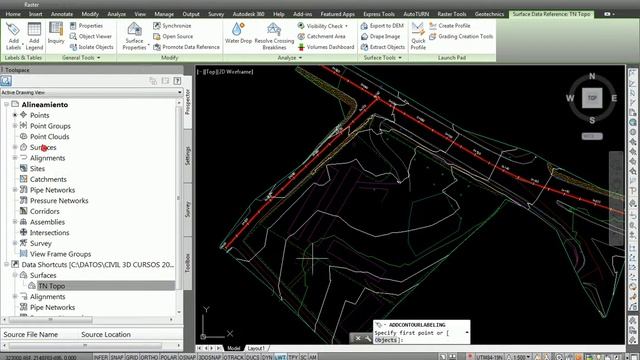Expand the General Tools panel dropdown
Viewport: 640px width, 360px height.
[x=98, y=58]
